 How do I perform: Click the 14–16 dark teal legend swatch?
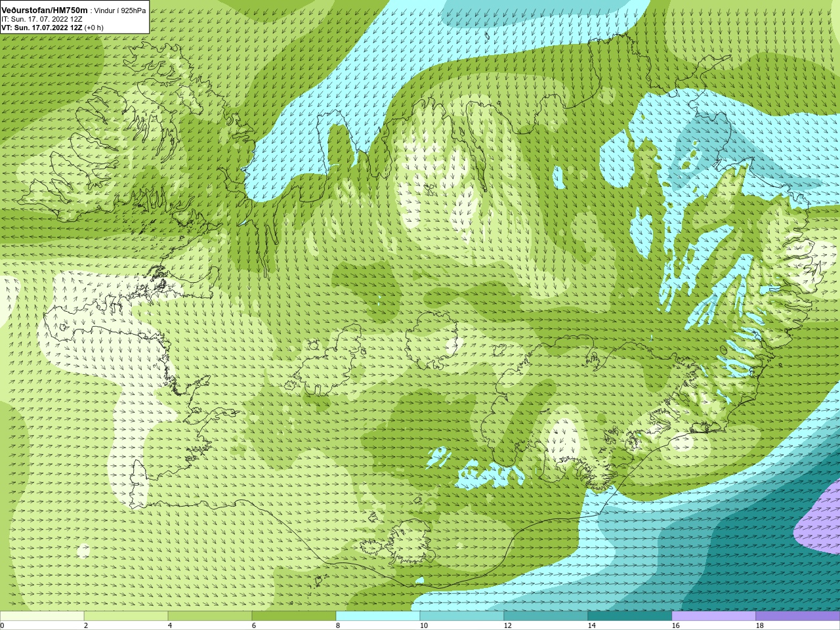pyautogui.click(x=630, y=616)
